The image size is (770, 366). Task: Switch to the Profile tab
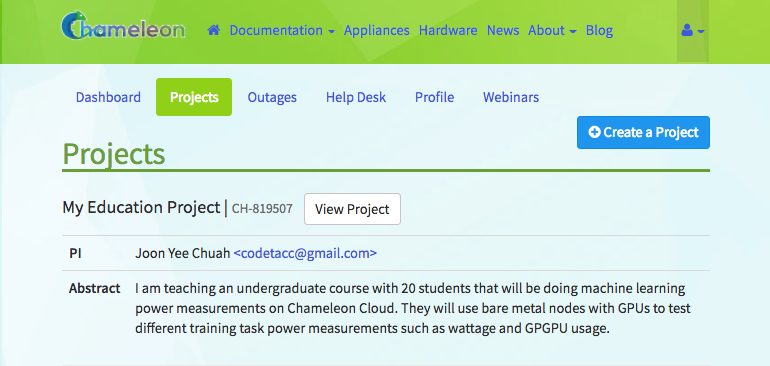pos(435,97)
